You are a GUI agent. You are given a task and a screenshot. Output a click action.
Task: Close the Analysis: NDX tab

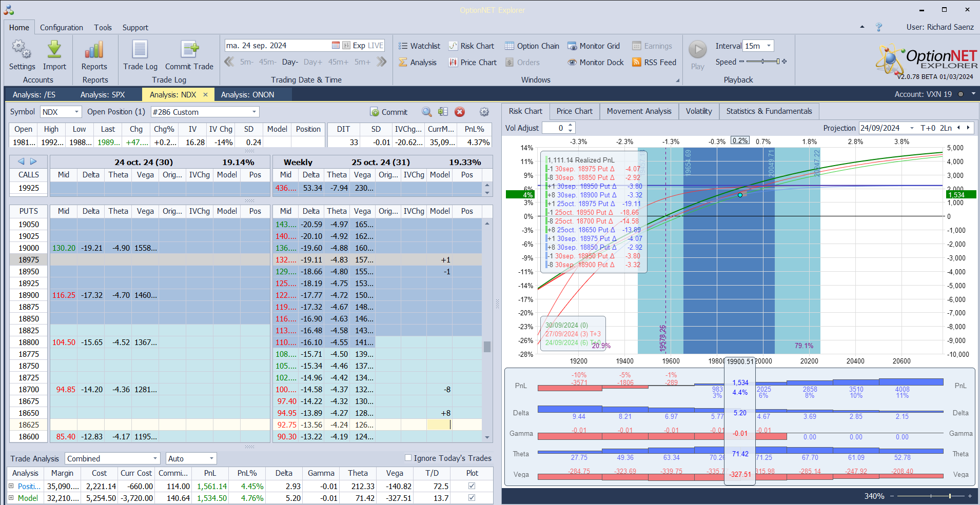click(x=205, y=95)
